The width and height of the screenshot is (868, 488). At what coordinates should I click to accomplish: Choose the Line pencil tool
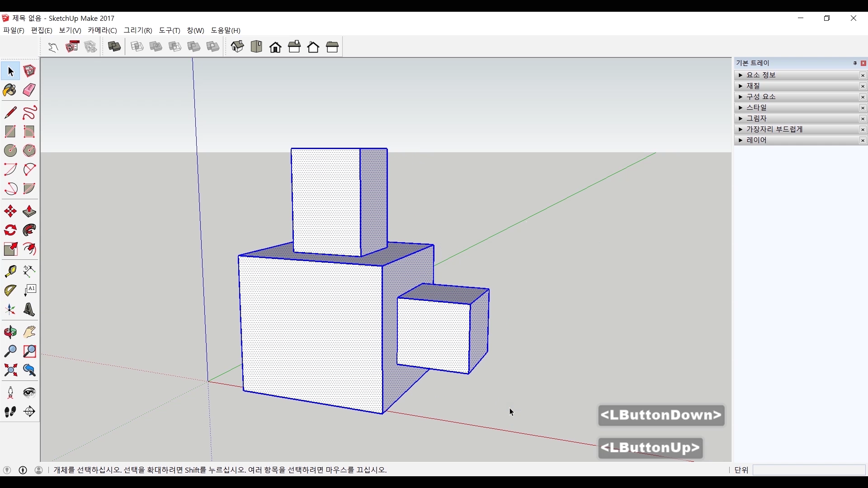(10, 113)
